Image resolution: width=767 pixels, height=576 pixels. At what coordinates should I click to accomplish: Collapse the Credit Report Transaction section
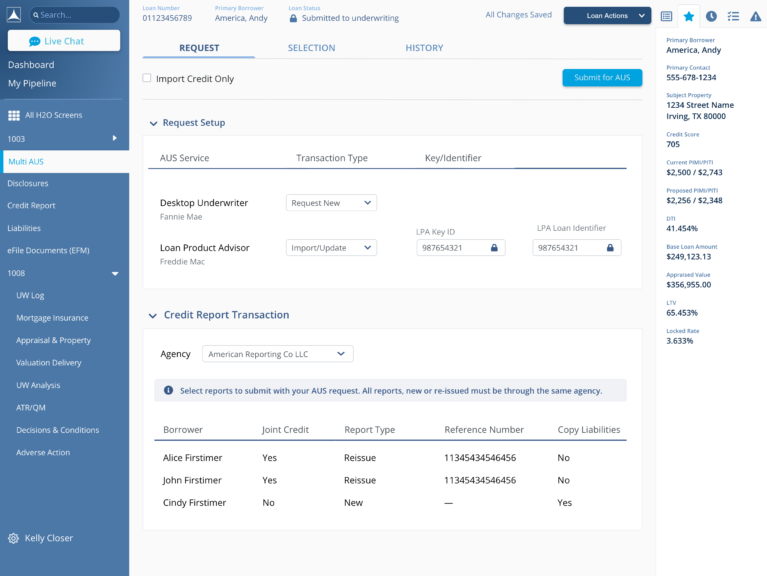pos(153,315)
